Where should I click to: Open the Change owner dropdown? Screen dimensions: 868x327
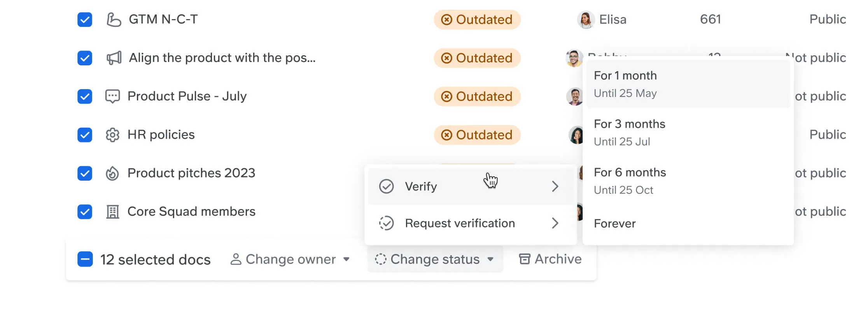click(290, 259)
